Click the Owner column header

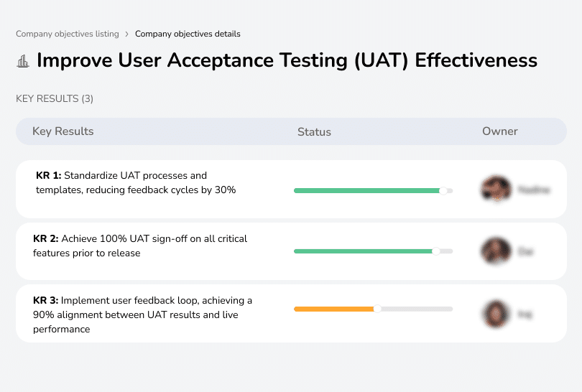click(x=499, y=131)
